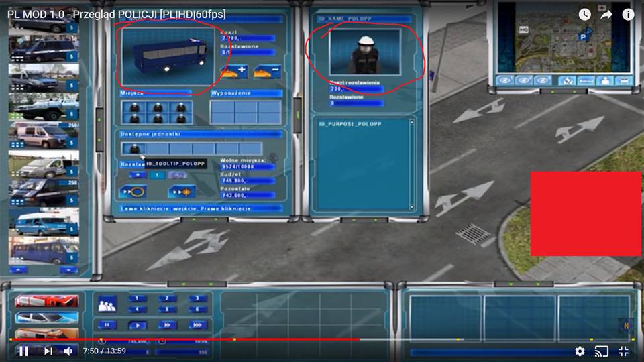Seek on the red video progress bar
This screenshot has width=644, height=362.
(x=184, y=339)
